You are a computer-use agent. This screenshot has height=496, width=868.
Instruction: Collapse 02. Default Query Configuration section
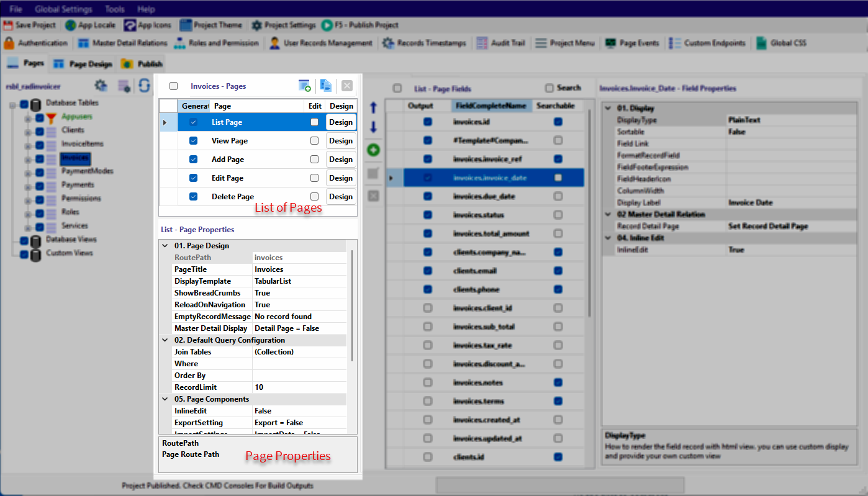coord(165,340)
